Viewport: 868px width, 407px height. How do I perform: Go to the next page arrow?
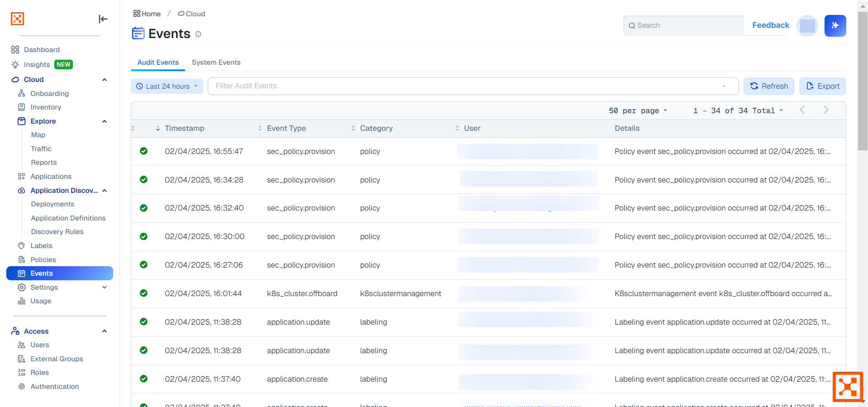pyautogui.click(x=826, y=110)
